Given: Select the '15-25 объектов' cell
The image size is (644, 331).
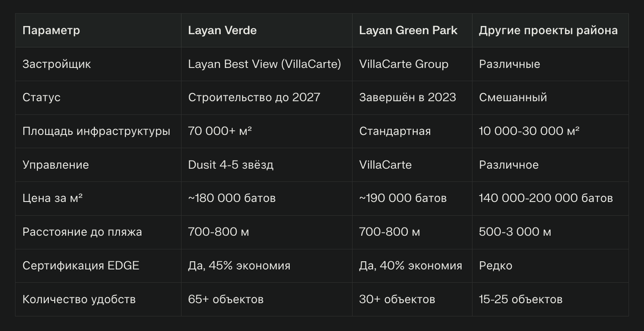Looking at the screenshot, I should coord(521,299).
